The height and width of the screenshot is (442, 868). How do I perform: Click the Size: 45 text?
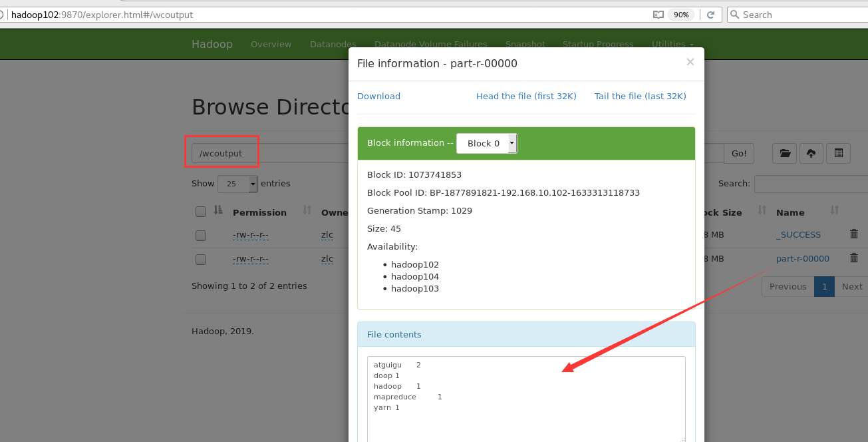pyautogui.click(x=384, y=228)
